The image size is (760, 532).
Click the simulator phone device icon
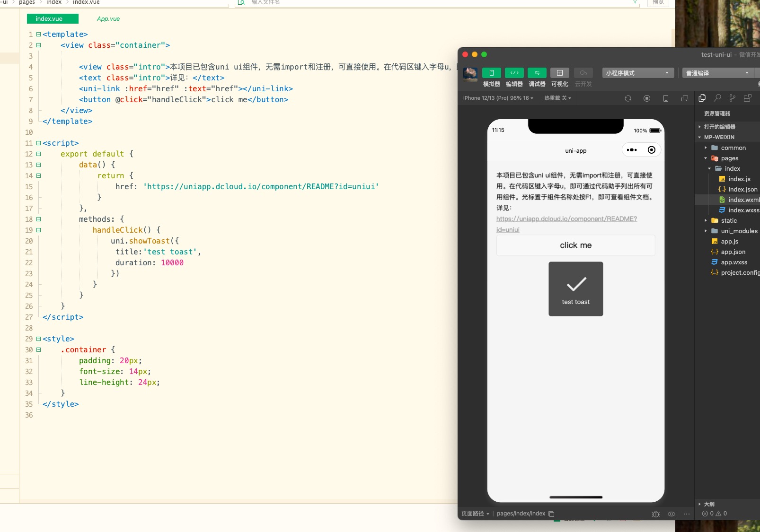pos(666,98)
